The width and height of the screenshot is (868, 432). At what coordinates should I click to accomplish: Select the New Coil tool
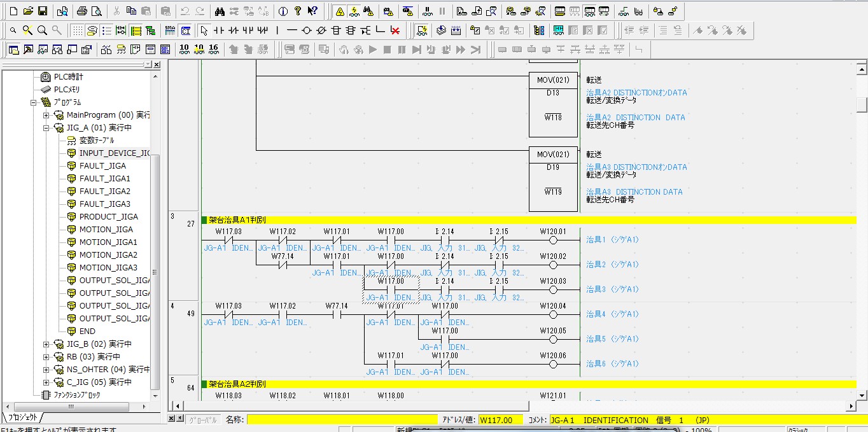[306, 30]
